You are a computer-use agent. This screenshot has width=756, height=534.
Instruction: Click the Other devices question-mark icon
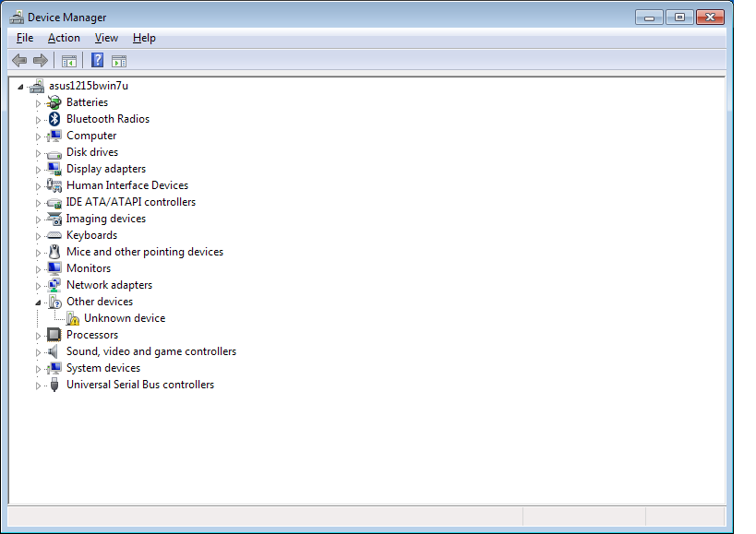55,302
